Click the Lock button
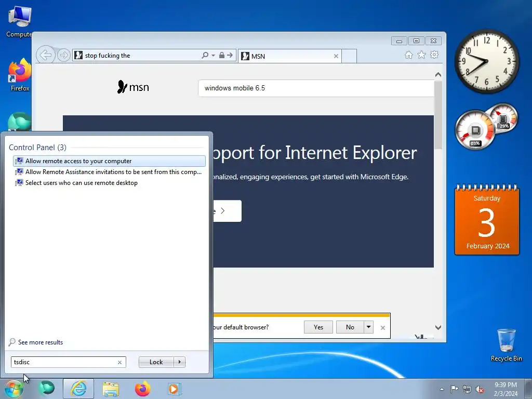 point(156,362)
